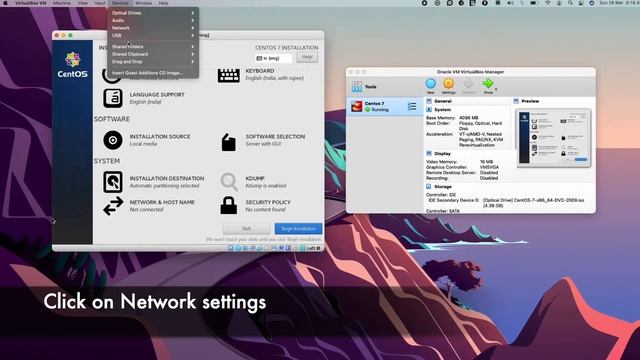Viewport: 640px width, 360px height.
Task: Click the Help! button in installer
Action: click(307, 57)
